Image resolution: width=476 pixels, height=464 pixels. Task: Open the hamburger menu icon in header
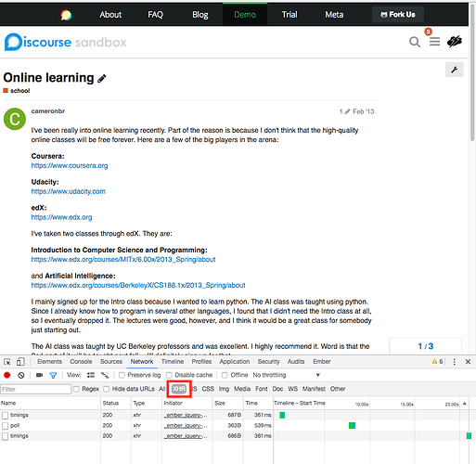pos(434,42)
